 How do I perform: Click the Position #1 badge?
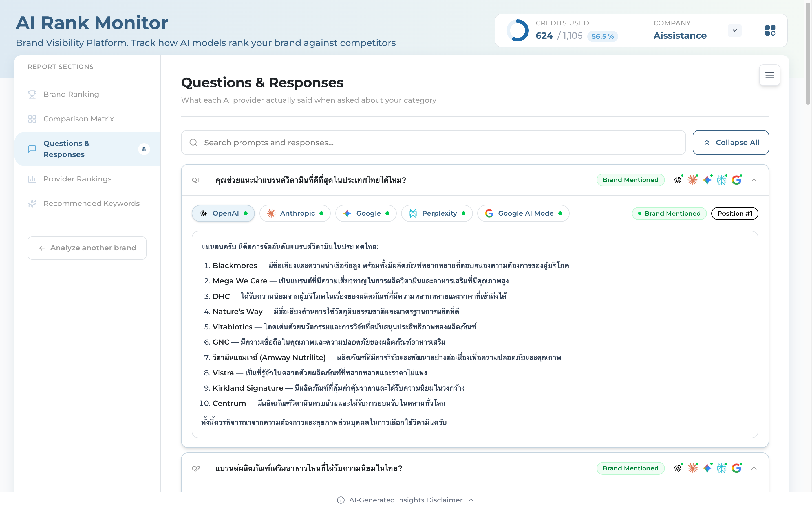click(734, 213)
